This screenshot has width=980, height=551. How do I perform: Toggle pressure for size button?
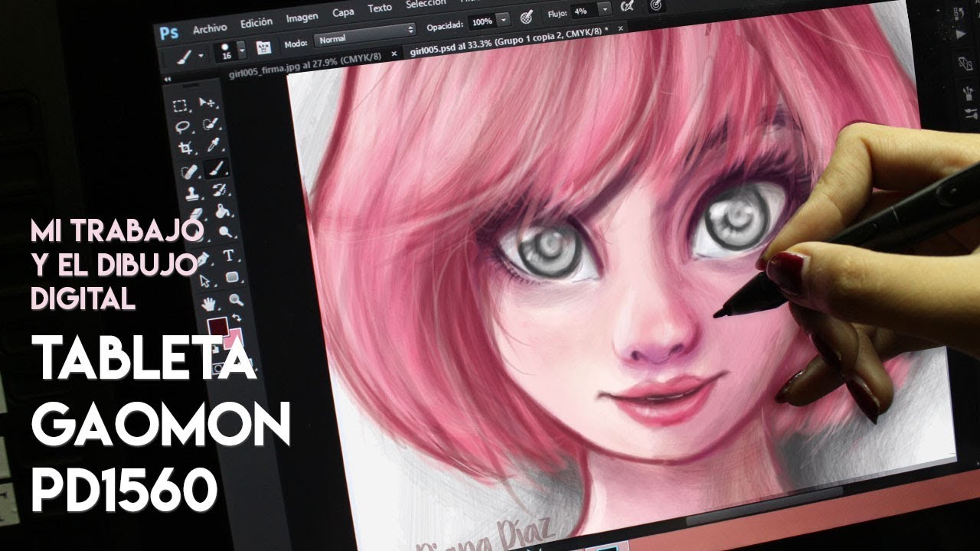tap(657, 5)
